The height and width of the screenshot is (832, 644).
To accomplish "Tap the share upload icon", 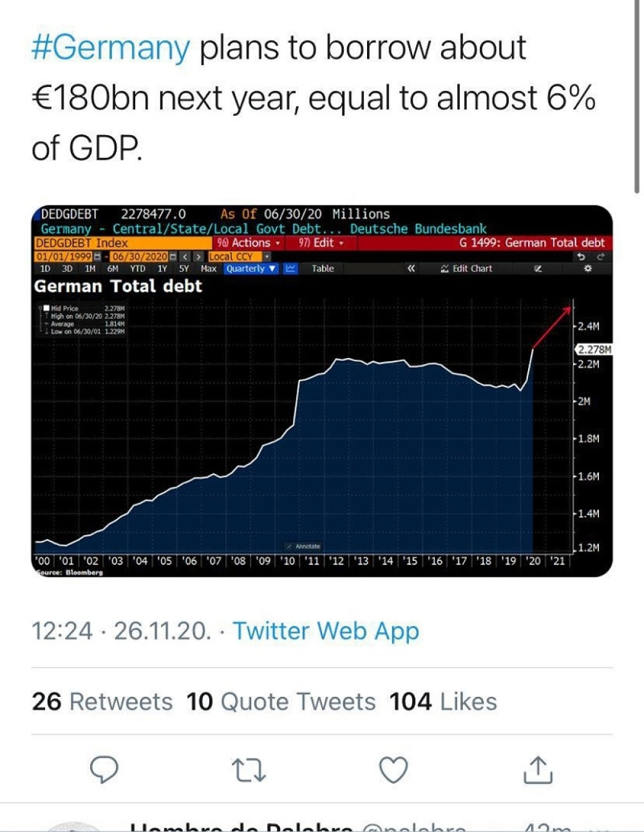I will 538,770.
